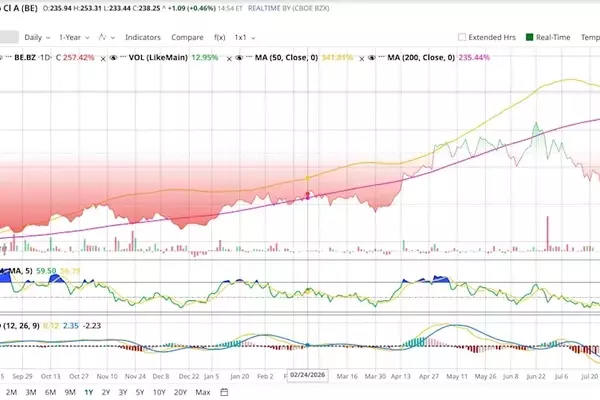Click the tall June volume spike bar
The width and height of the screenshot is (600, 400).
pyautogui.click(x=548, y=233)
